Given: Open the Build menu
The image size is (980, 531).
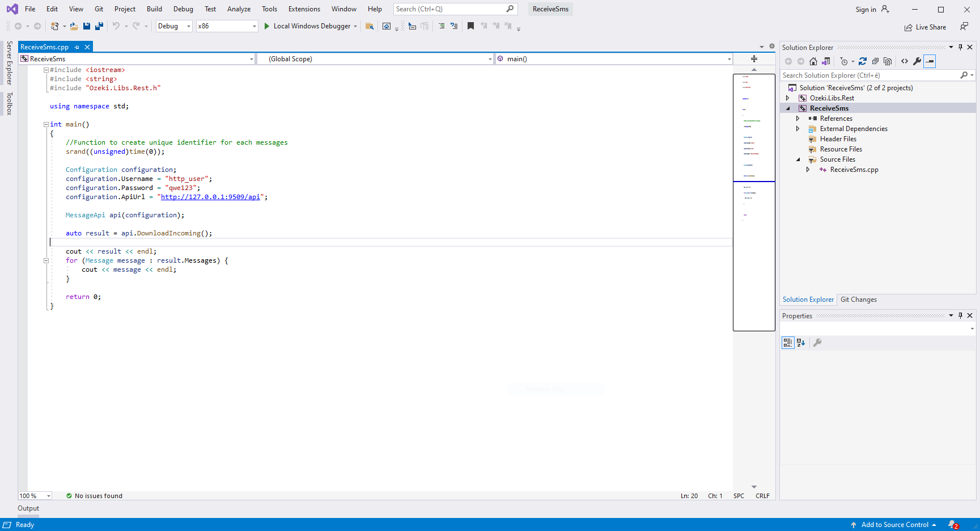Looking at the screenshot, I should [154, 9].
